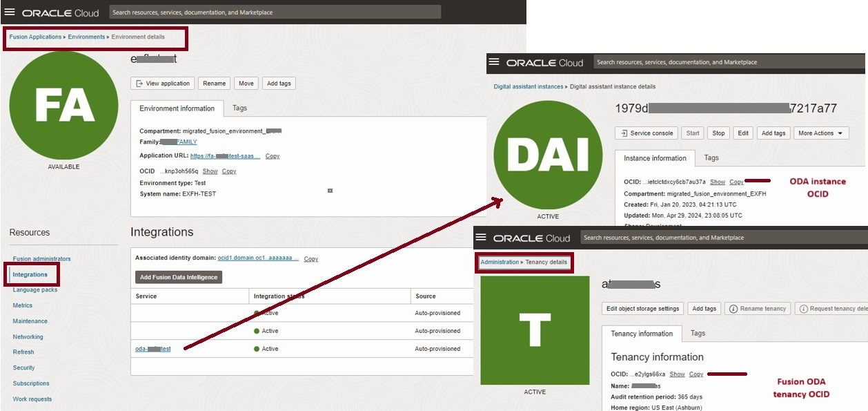This screenshot has height=411, width=868.
Task: Open the More Actions dropdown
Action: click(x=821, y=133)
